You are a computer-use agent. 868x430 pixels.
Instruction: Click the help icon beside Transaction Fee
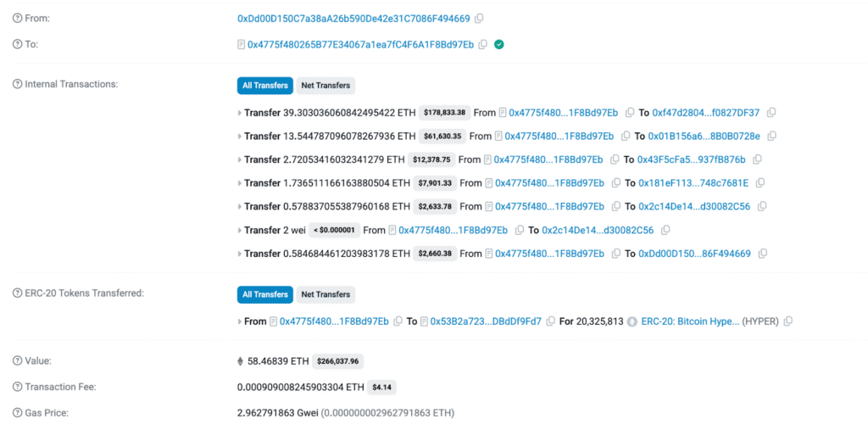coord(18,387)
